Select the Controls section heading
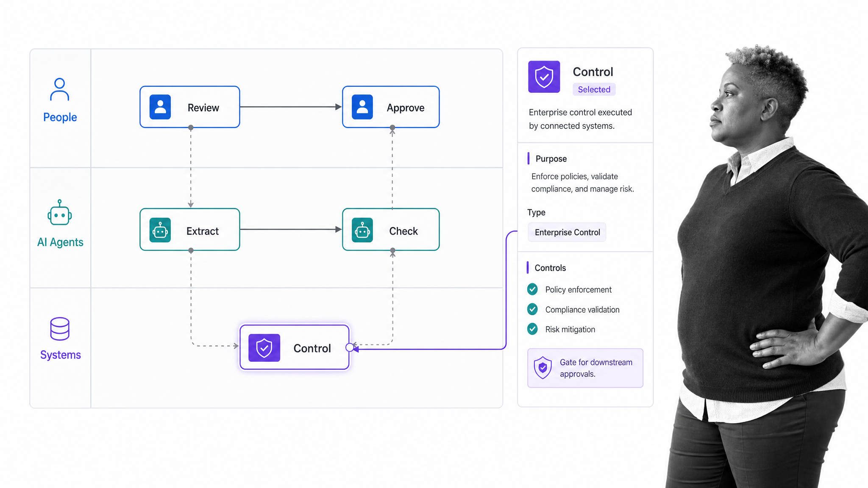Image resolution: width=868 pixels, height=488 pixels. pos(550,268)
